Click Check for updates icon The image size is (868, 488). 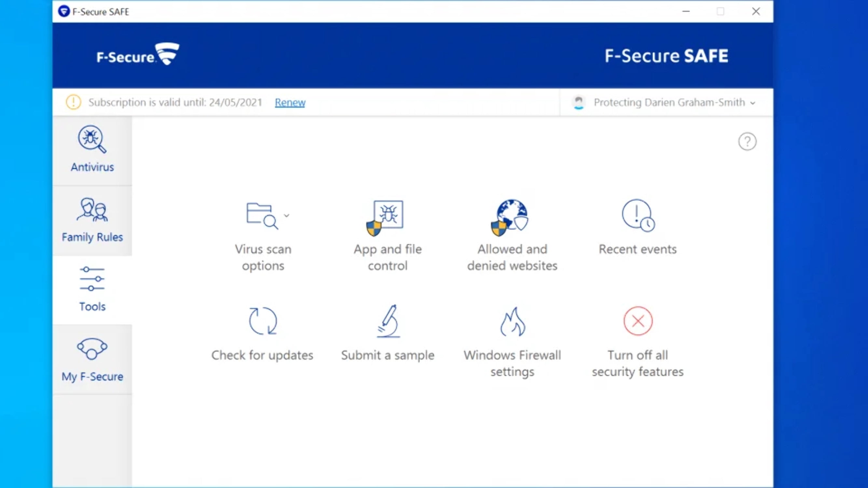tap(263, 321)
